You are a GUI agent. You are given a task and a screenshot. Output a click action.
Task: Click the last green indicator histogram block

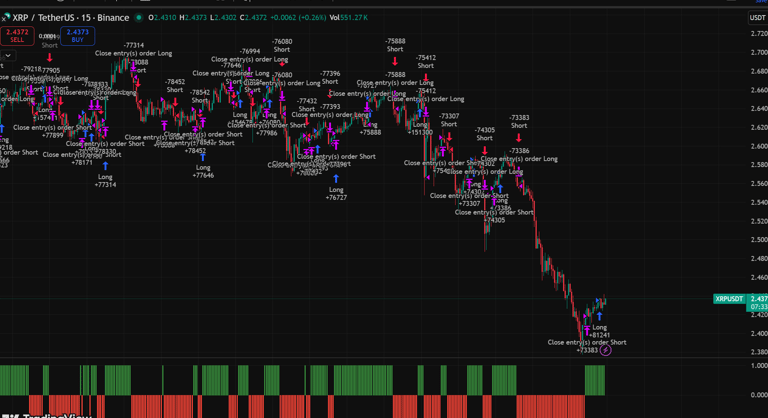595,380
